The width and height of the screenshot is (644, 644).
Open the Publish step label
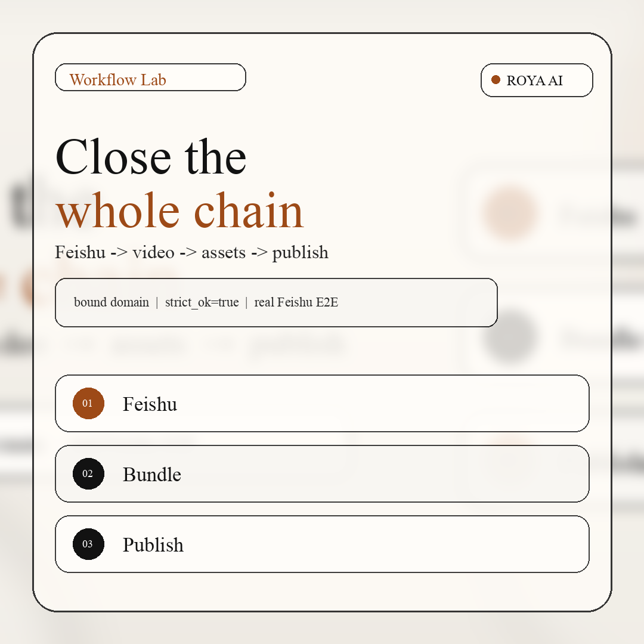pos(153,545)
